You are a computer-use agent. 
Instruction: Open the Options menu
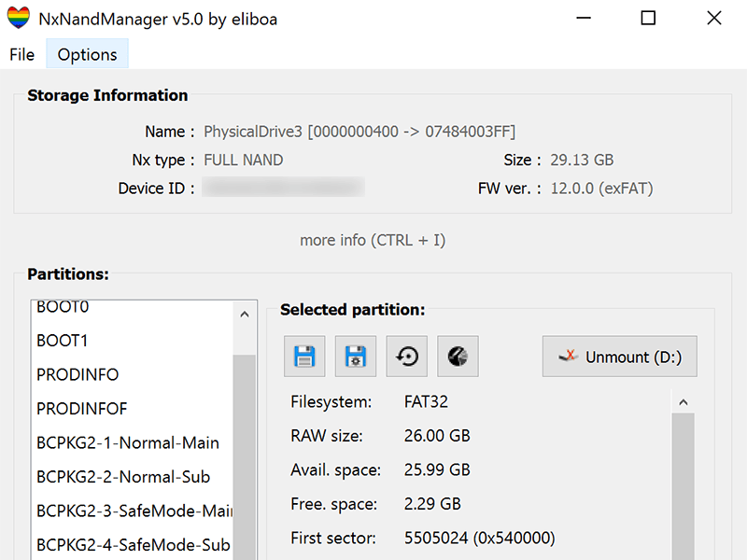point(87,54)
